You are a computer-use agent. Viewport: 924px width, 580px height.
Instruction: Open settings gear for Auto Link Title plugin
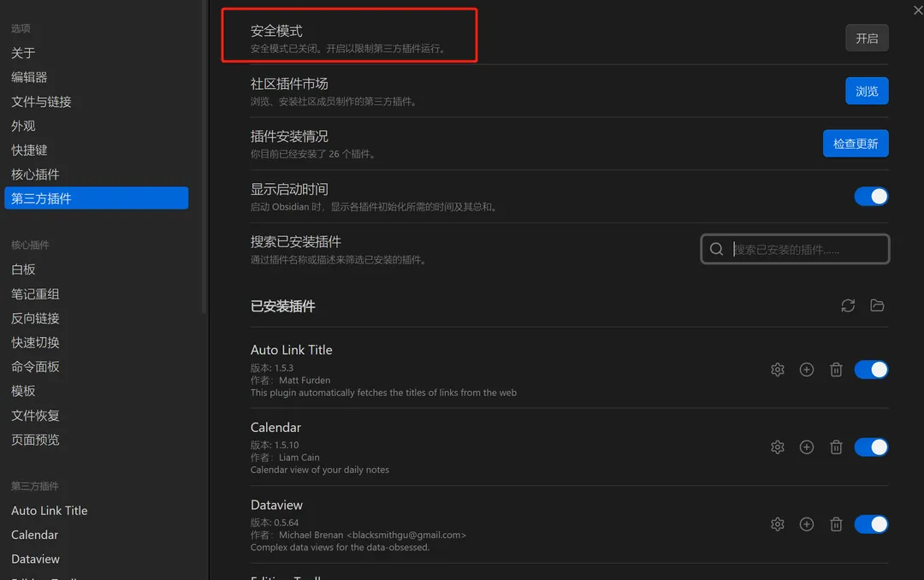coord(777,370)
